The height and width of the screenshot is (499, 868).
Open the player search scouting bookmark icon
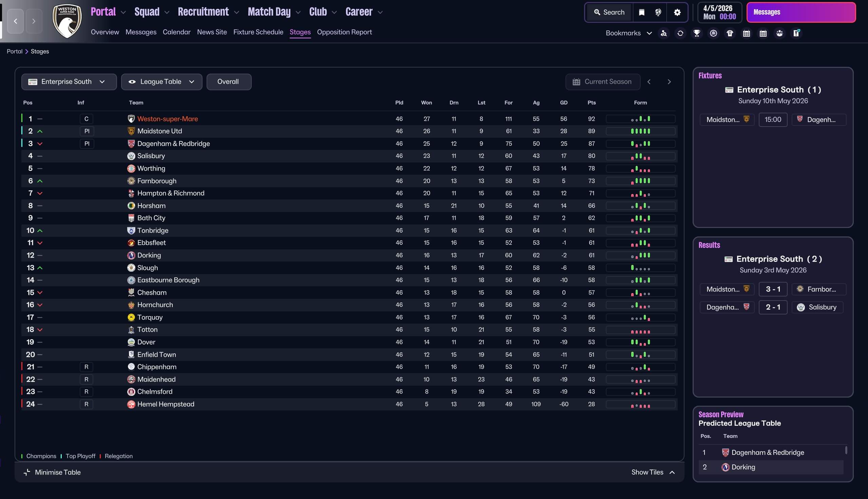[x=664, y=33]
